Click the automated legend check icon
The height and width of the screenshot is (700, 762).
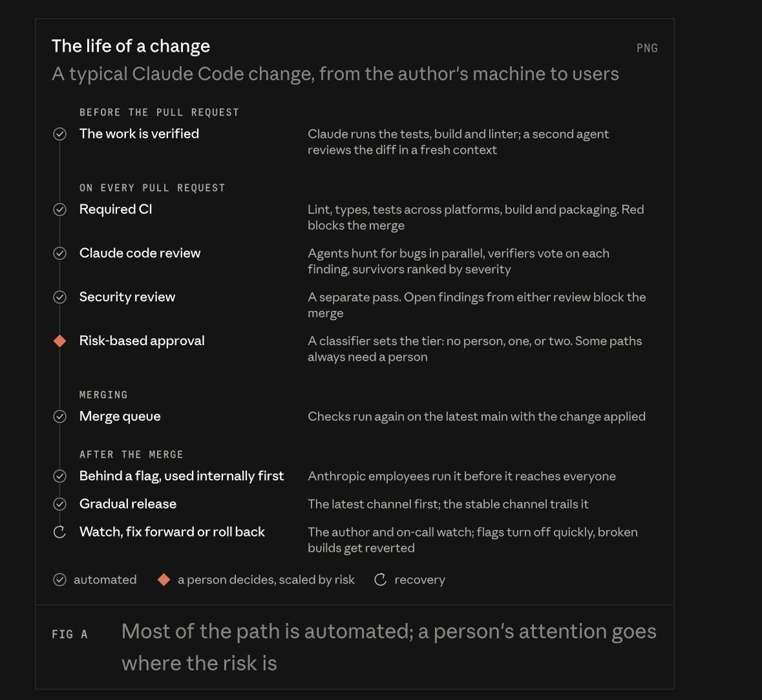[x=59, y=579]
